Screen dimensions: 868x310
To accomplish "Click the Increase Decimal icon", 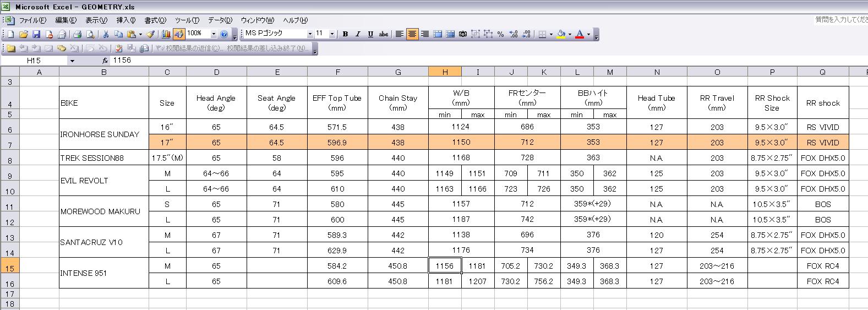I will point(514,34).
